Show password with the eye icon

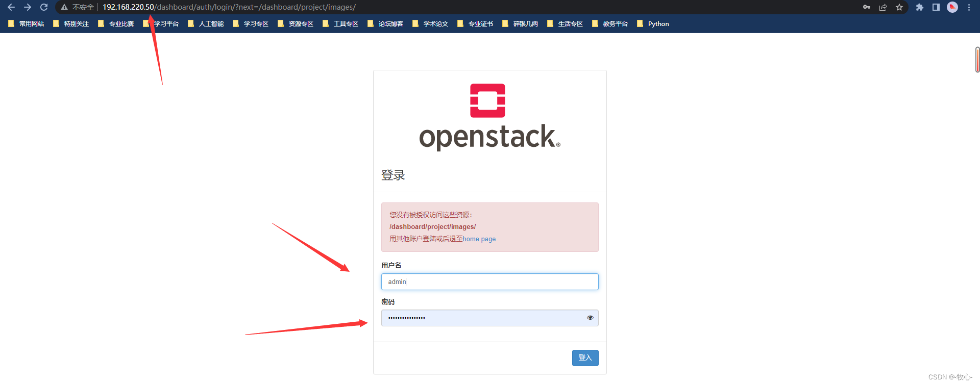tap(590, 318)
